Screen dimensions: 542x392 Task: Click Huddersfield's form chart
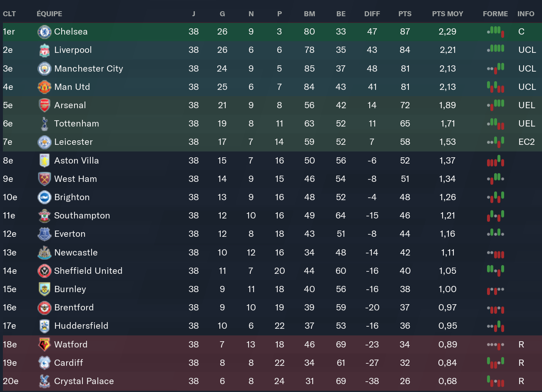(x=495, y=326)
